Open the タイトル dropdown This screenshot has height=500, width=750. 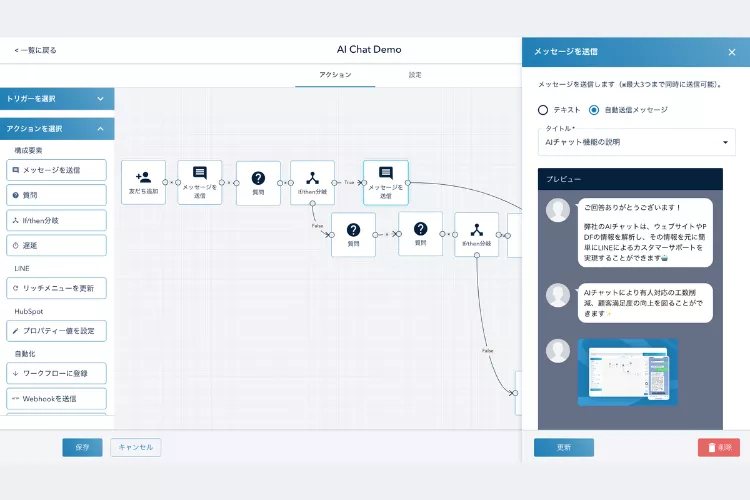tap(635, 142)
